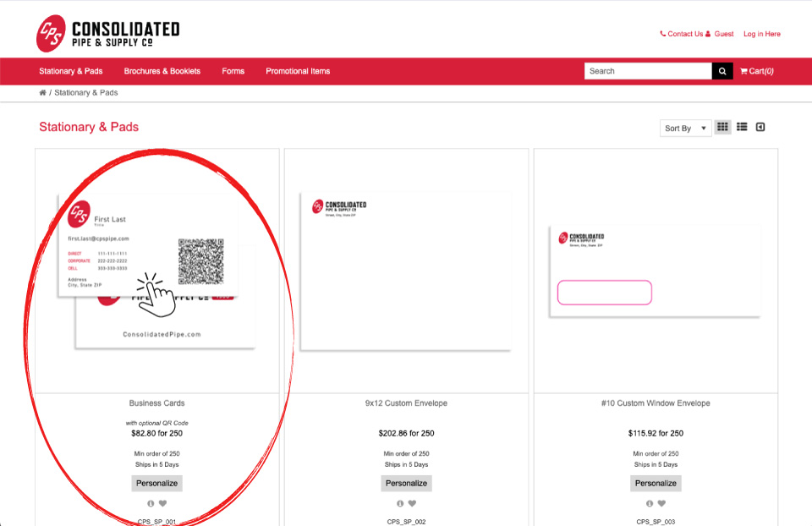This screenshot has height=526, width=812.
Task: Go to home via breadcrumb house icon
Action: tap(43, 93)
